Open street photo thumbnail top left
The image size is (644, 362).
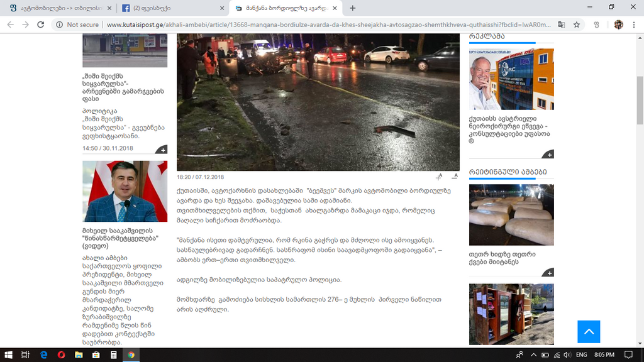click(125, 50)
